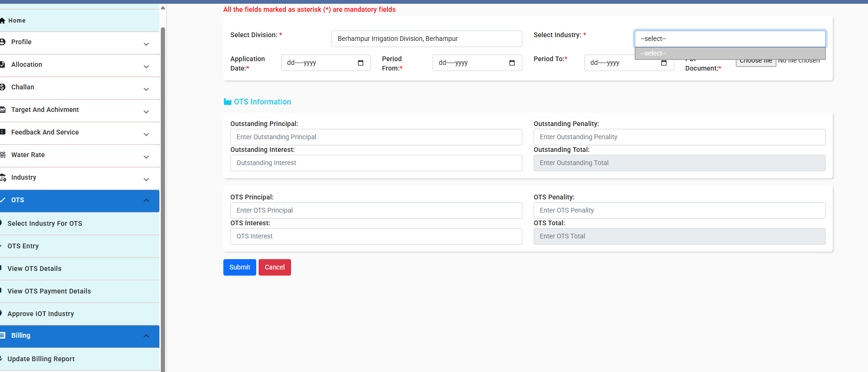868x372 pixels.
Task: Click the OTS Information heading
Action: pyautogui.click(x=262, y=102)
